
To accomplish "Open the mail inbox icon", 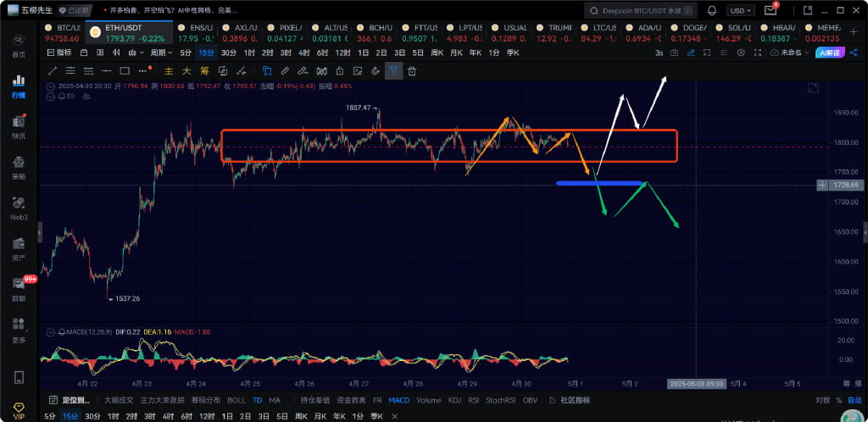I will coord(770,11).
